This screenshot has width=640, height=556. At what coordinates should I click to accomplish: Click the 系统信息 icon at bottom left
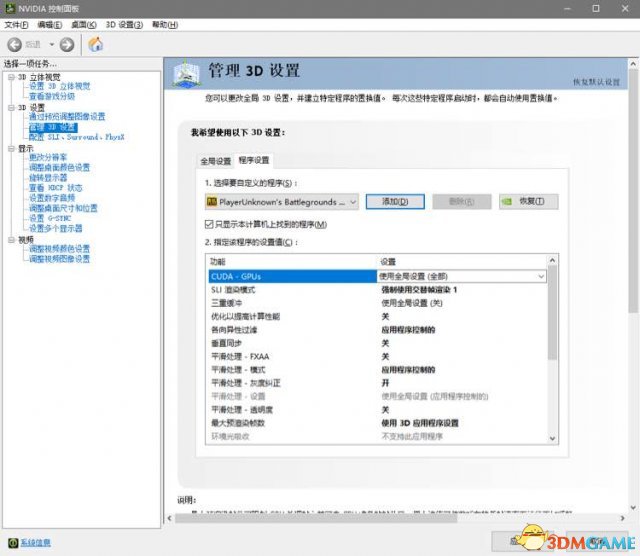[x=13, y=543]
